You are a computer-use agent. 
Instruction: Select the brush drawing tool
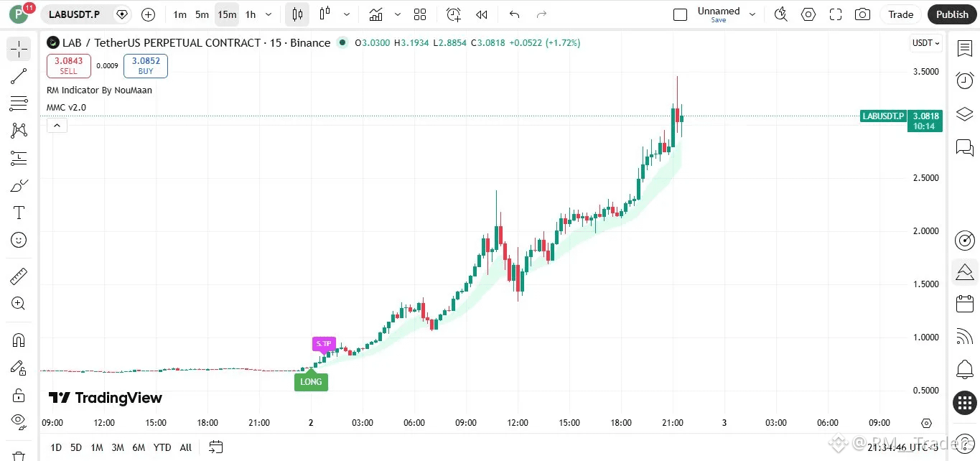pyautogui.click(x=19, y=185)
